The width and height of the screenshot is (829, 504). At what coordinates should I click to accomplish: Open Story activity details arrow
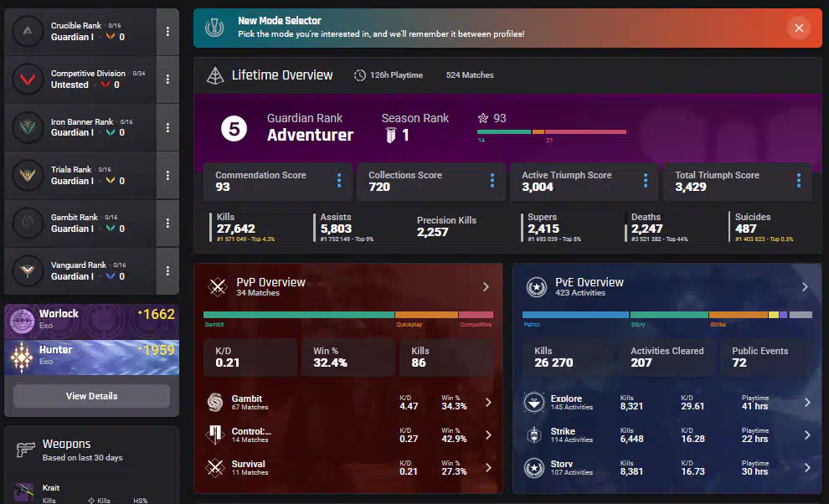pos(807,467)
